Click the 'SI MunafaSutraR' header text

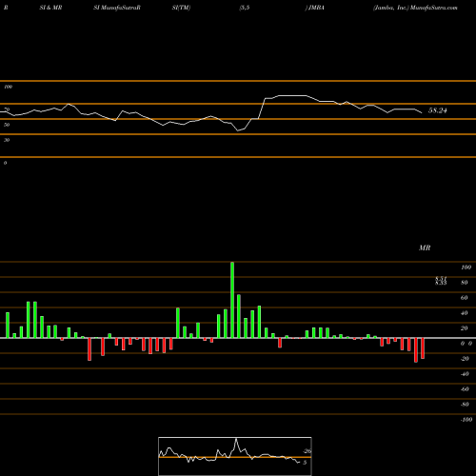[117, 8]
